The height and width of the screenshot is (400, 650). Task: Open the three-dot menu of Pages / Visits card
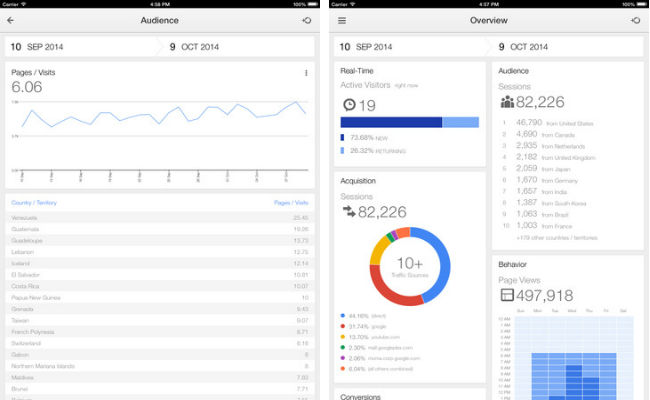coord(306,73)
